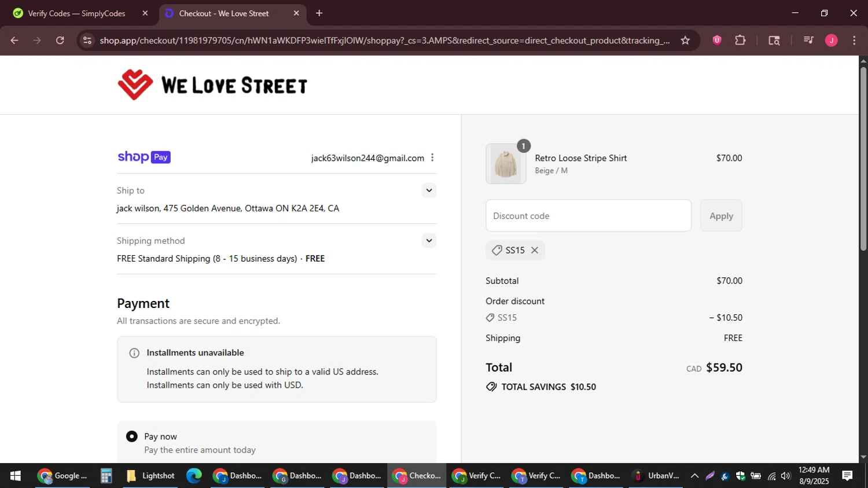868x488 pixels.
Task: Open the Chrome profile J avatar
Action: click(832, 41)
